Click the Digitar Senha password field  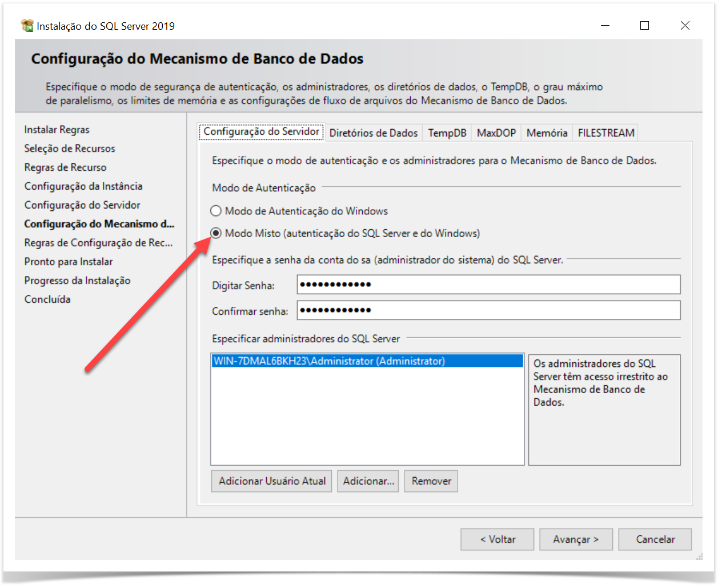pos(488,285)
